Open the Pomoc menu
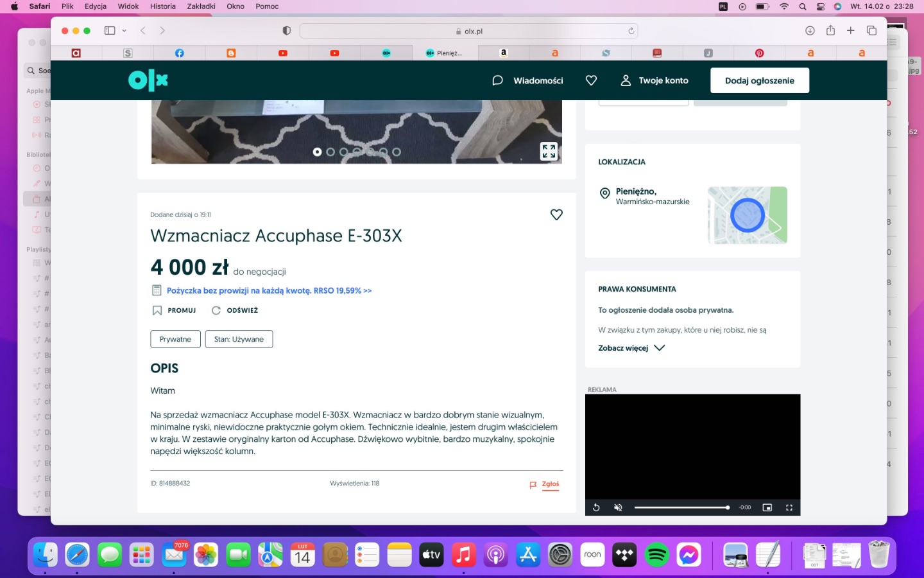Screen dimensions: 924x578 267,6
